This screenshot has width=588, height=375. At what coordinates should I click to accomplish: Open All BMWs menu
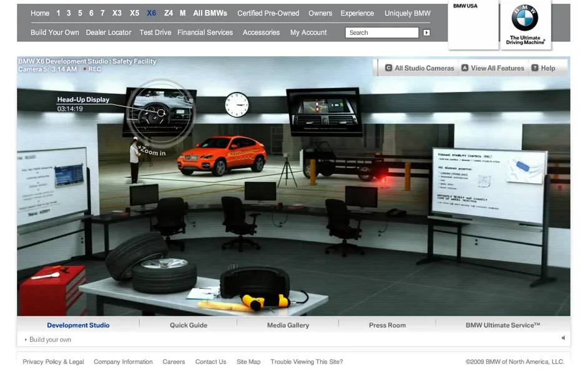(210, 13)
